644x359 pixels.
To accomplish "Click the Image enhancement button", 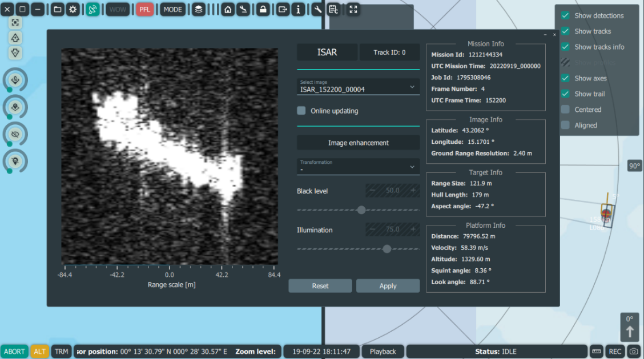I will tap(358, 143).
